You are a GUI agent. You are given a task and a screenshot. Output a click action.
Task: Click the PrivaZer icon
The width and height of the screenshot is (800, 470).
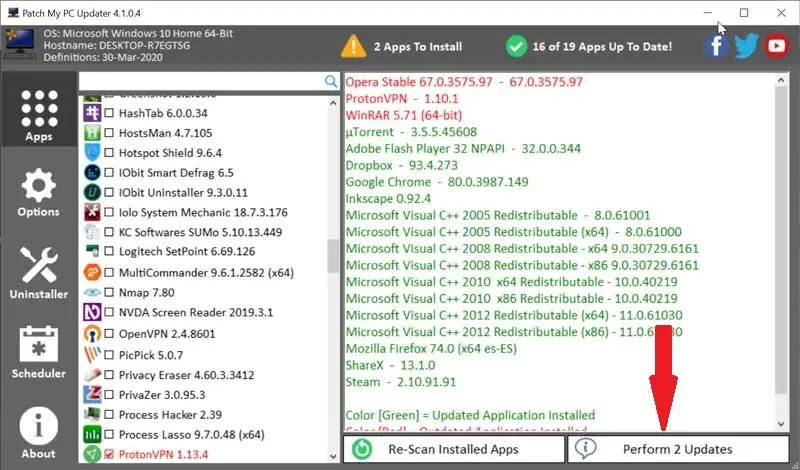tap(92, 394)
